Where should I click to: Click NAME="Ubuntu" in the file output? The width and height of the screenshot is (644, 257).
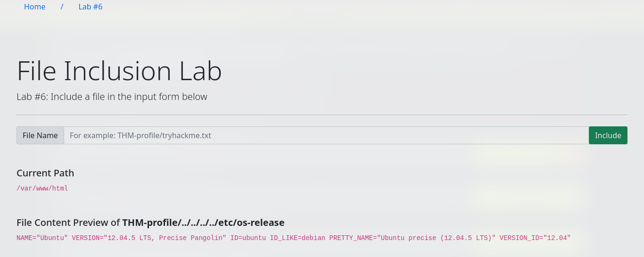(42, 238)
